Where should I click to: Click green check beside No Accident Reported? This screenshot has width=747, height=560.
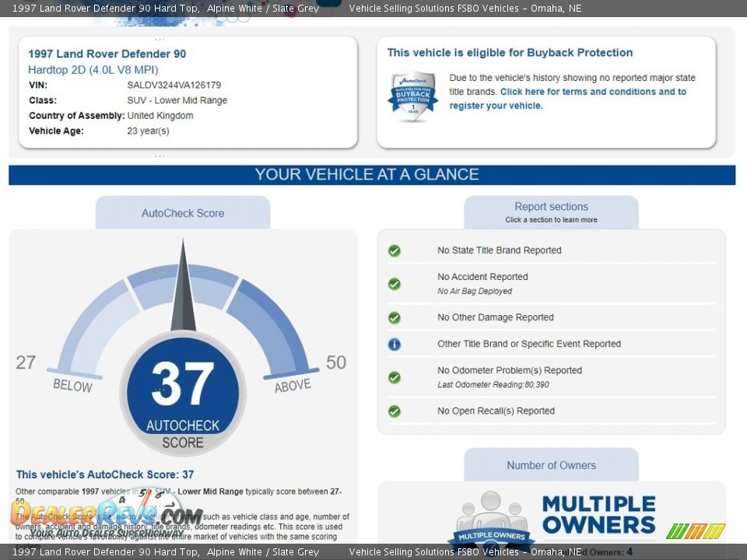[x=394, y=284]
